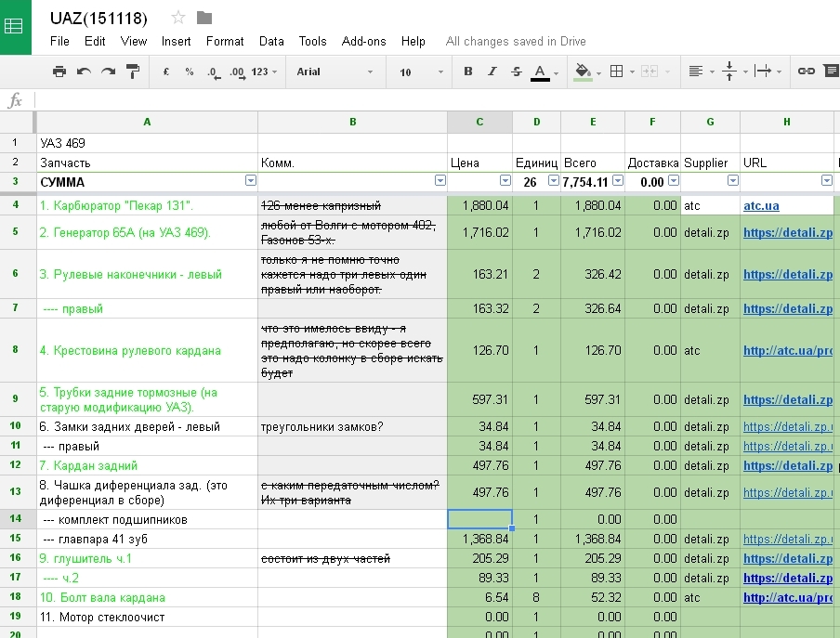Toggle strikethrough formatting
The width and height of the screenshot is (840, 638).
pos(517,72)
